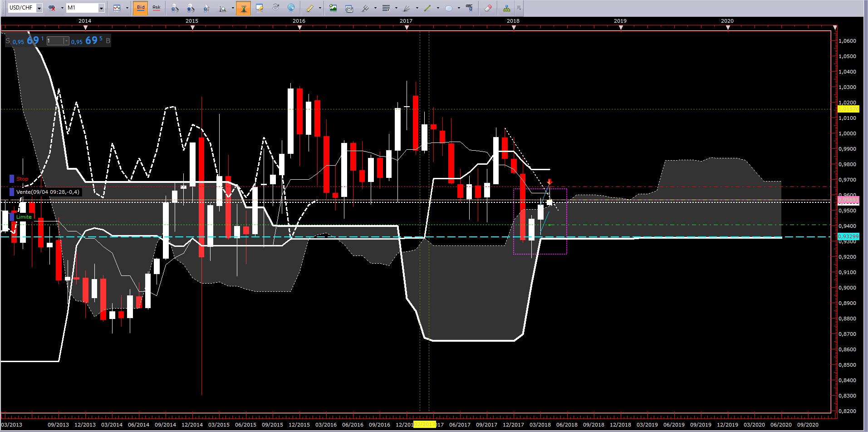Image resolution: width=868 pixels, height=432 pixels.
Task: Open the order quantity dropdown arrow
Action: pos(66,41)
